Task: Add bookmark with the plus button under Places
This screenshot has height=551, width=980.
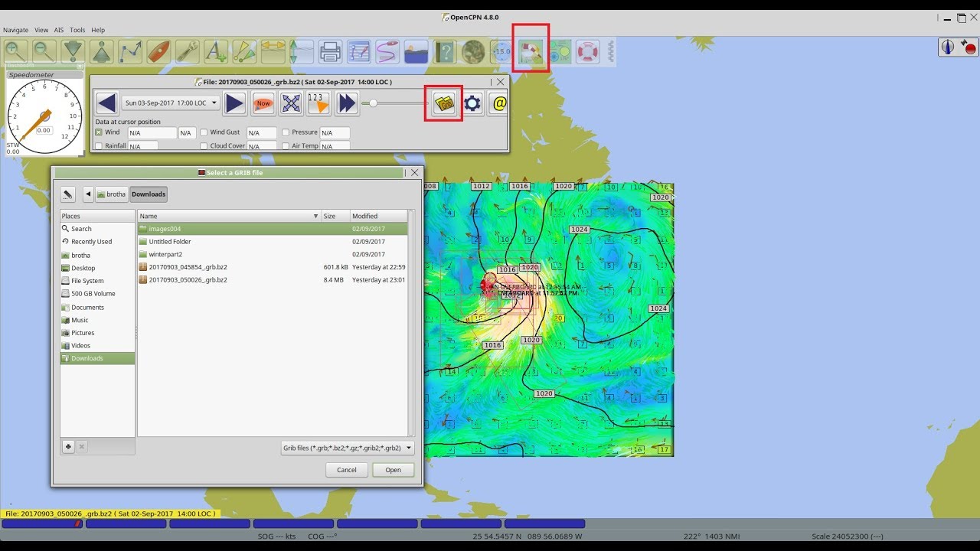Action: tap(68, 447)
